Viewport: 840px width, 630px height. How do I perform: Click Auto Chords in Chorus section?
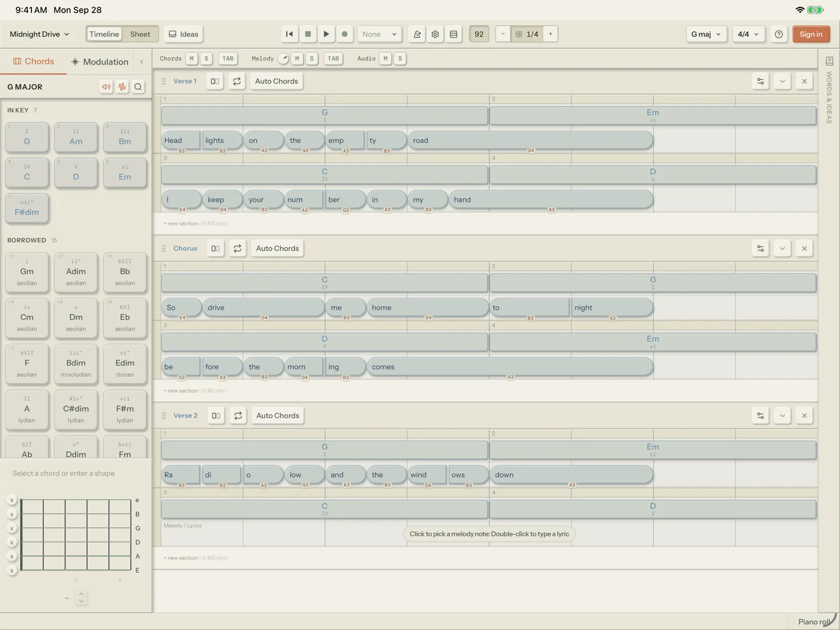277,248
